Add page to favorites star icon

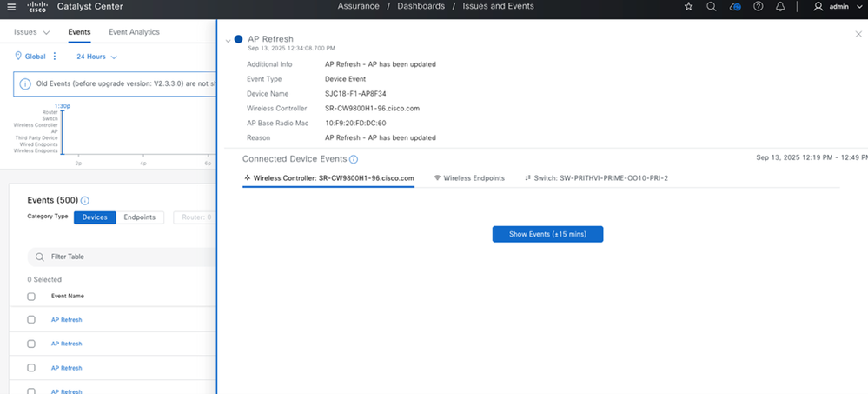tap(689, 7)
